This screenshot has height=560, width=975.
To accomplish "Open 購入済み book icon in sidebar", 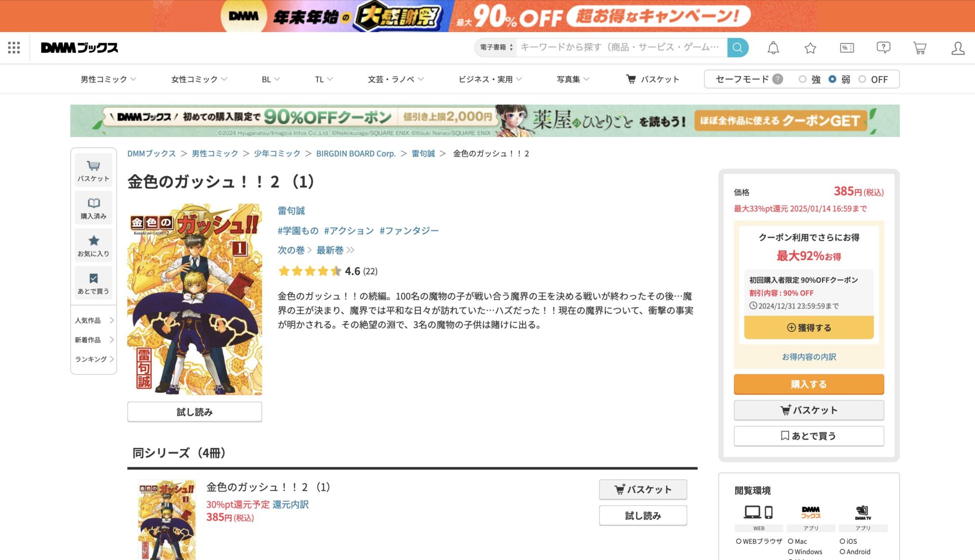I will point(93,208).
